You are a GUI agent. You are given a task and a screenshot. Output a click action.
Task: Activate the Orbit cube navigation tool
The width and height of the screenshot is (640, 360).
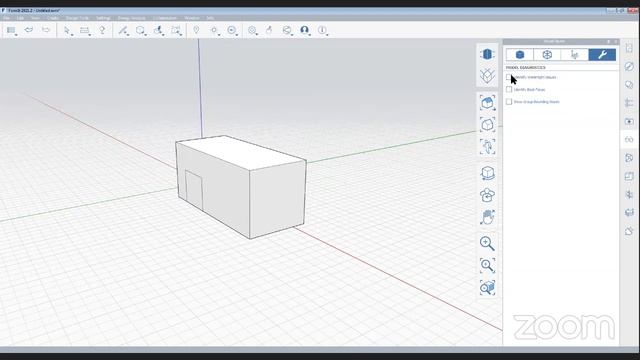(x=487, y=173)
